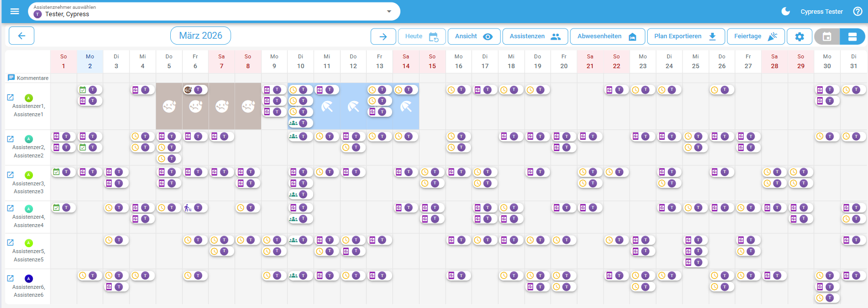Image resolution: width=868 pixels, height=308 pixels.
Task: Click Plan Exportieren button
Action: click(685, 36)
